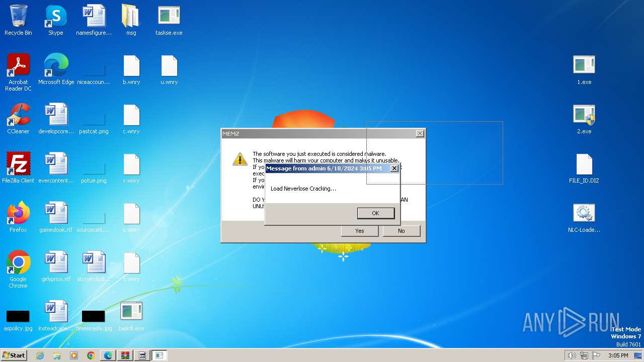Open Windows Explorer from the taskbar

[57, 355]
